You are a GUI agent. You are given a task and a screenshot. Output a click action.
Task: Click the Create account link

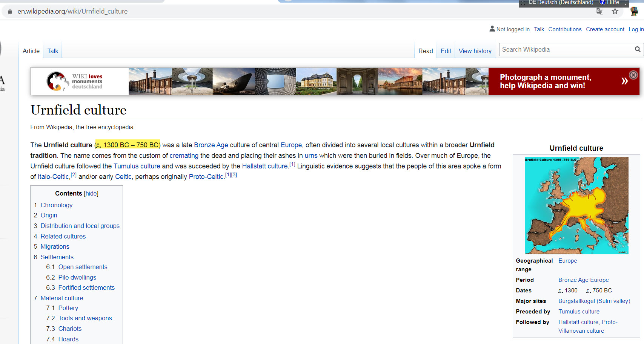coord(605,29)
